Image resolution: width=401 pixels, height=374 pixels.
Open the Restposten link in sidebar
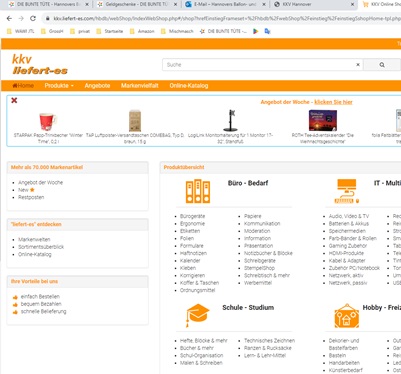pos(31,197)
